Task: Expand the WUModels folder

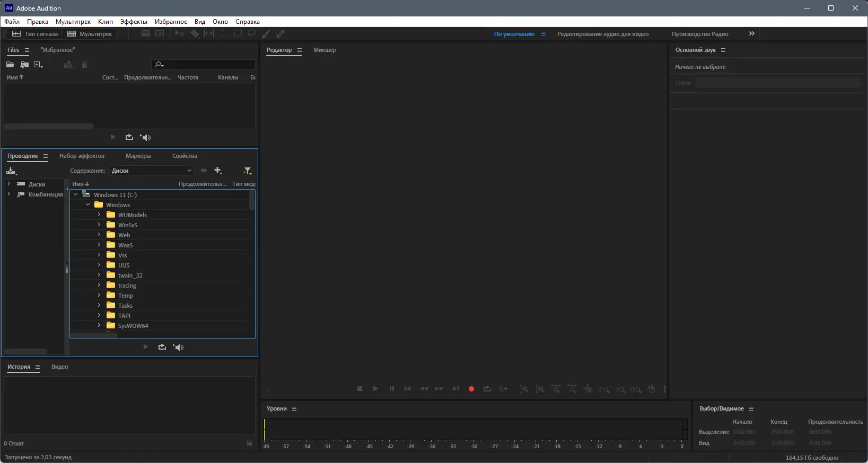Action: 99,215
